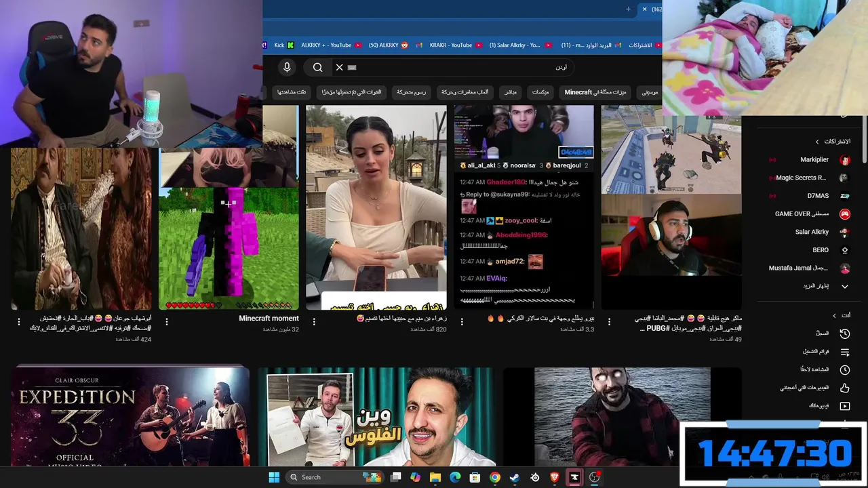Image resolution: width=868 pixels, height=488 pixels.
Task: Open the new browser tab plus button
Action: (x=628, y=9)
